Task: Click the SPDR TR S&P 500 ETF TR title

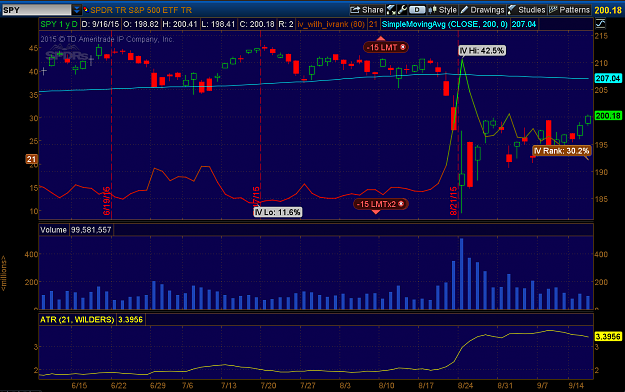Action: pyautogui.click(x=141, y=10)
